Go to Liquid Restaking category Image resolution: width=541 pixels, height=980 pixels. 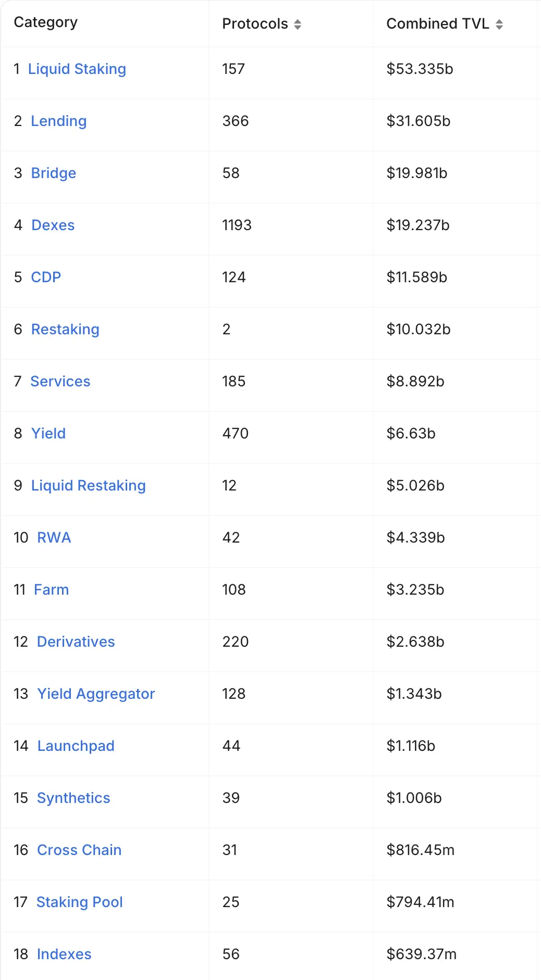[x=89, y=486]
